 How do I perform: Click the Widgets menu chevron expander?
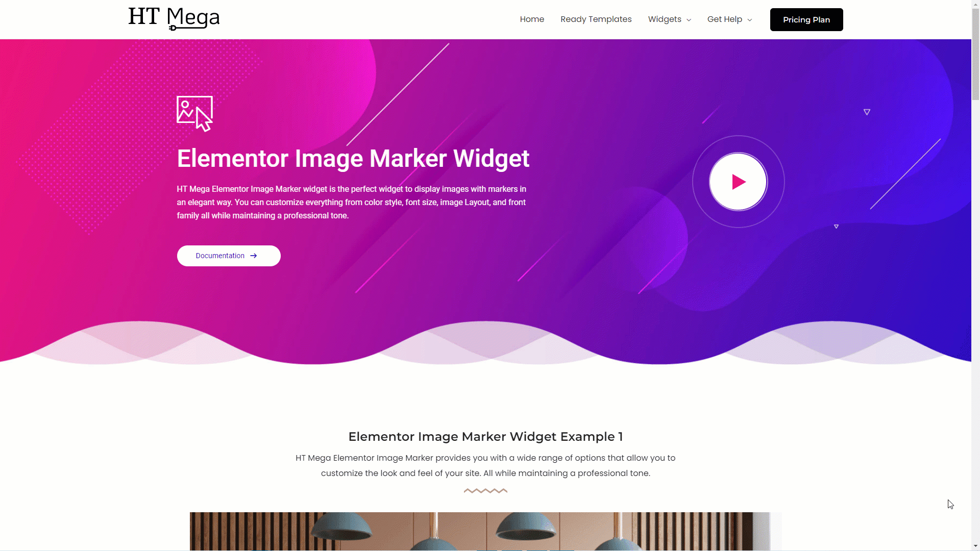pyautogui.click(x=688, y=19)
